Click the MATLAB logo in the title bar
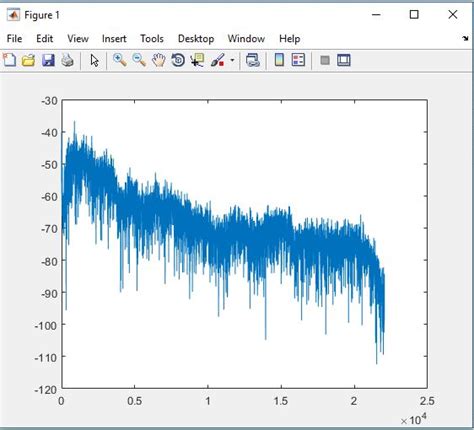The width and height of the screenshot is (474, 430). tap(13, 15)
